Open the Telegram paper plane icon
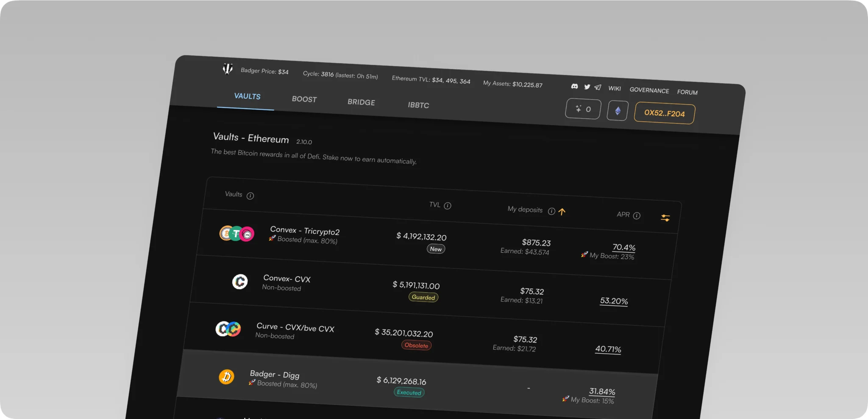This screenshot has width=868, height=419. click(x=598, y=87)
